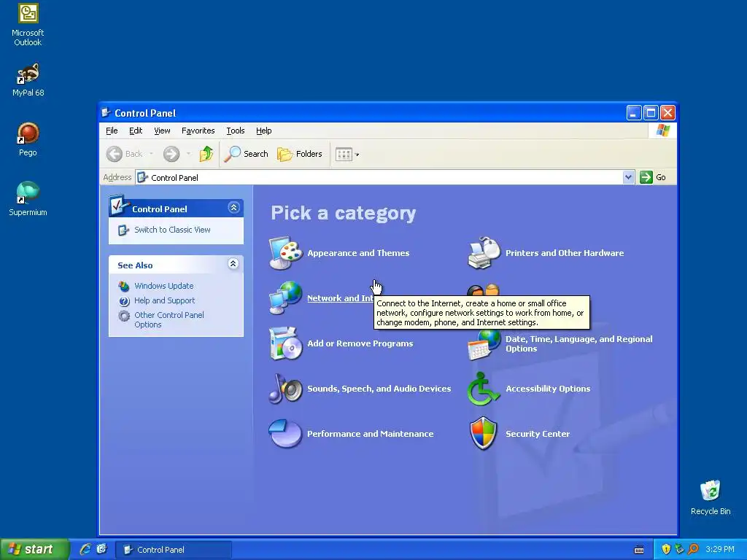The height and width of the screenshot is (560, 747).
Task: Click the Printers and Other Hardware icon
Action: coord(484,253)
